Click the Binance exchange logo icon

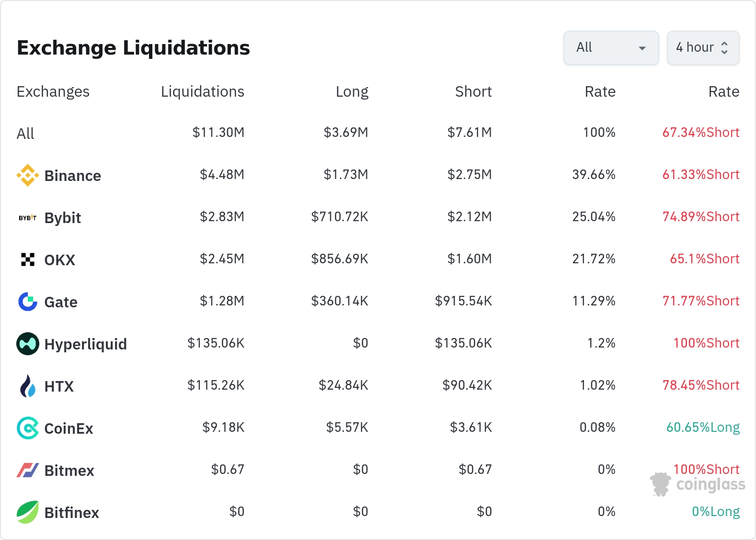tap(28, 175)
